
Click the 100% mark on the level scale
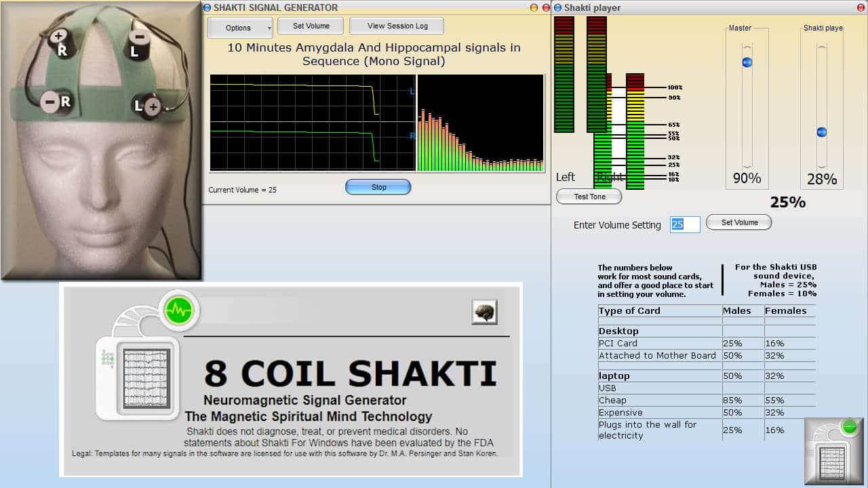tap(675, 87)
